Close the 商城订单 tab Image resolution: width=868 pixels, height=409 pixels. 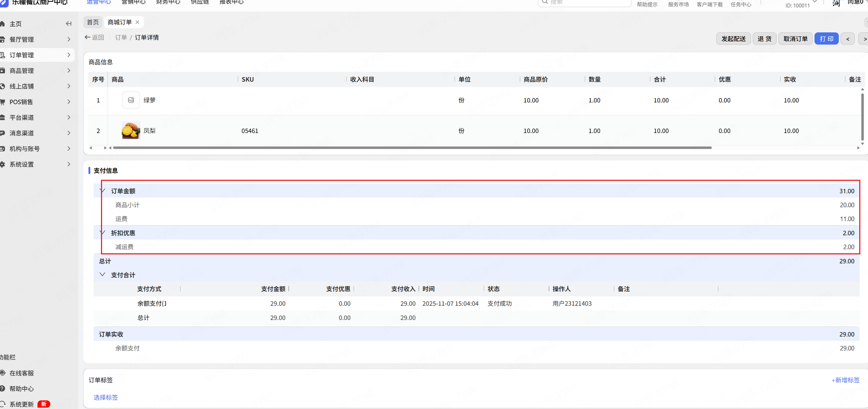(x=138, y=22)
